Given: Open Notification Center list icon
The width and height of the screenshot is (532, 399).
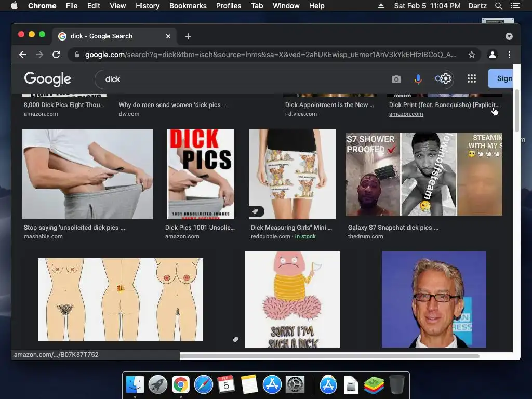Looking at the screenshot, I should click(515, 6).
